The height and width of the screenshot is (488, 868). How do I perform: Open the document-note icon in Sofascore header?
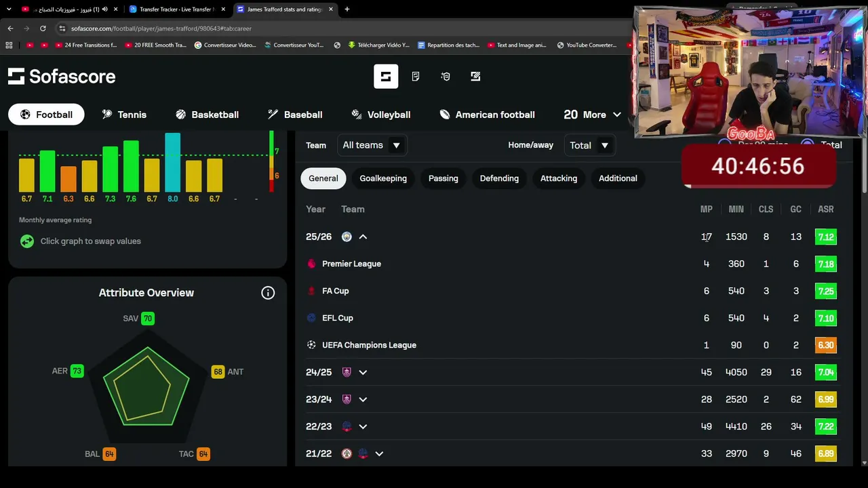[416, 77]
